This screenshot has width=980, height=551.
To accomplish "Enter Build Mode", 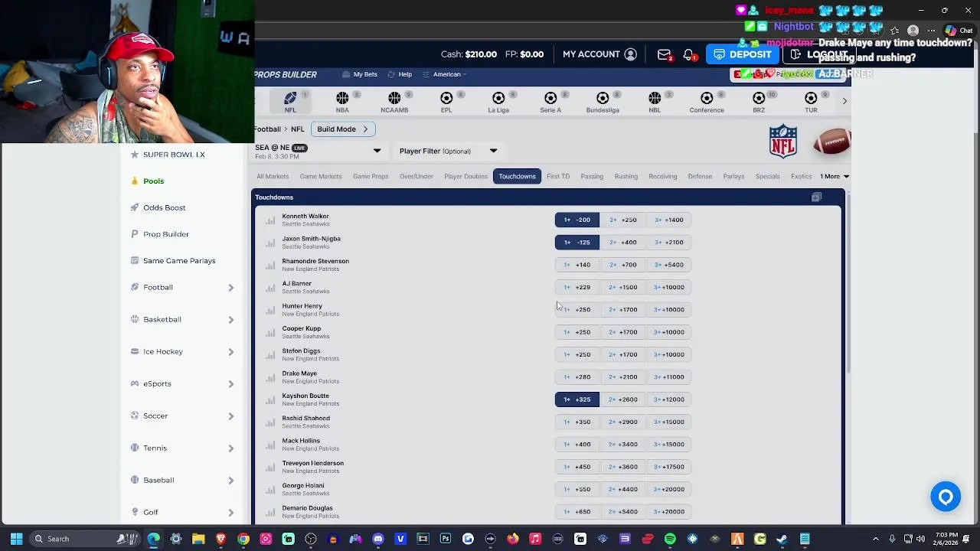I will click(343, 129).
